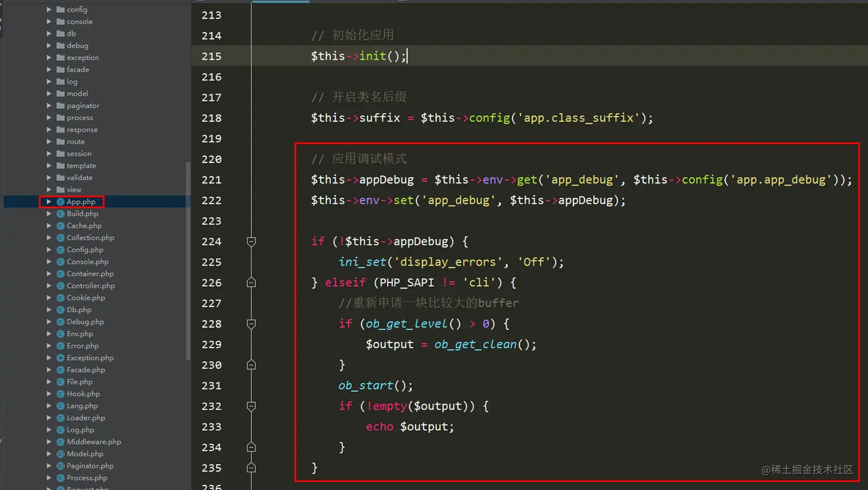Click line number 215 in gutter

pos(211,56)
